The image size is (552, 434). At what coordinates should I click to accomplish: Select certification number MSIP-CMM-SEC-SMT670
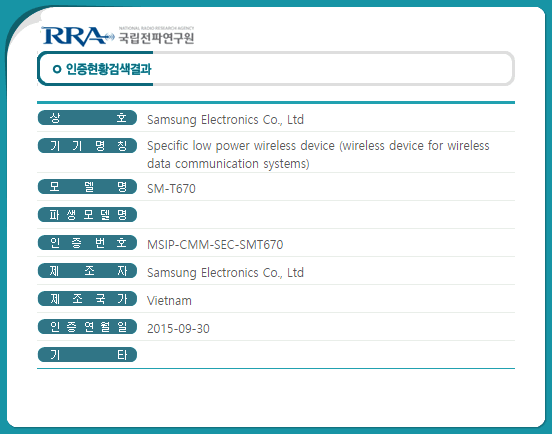click(215, 245)
